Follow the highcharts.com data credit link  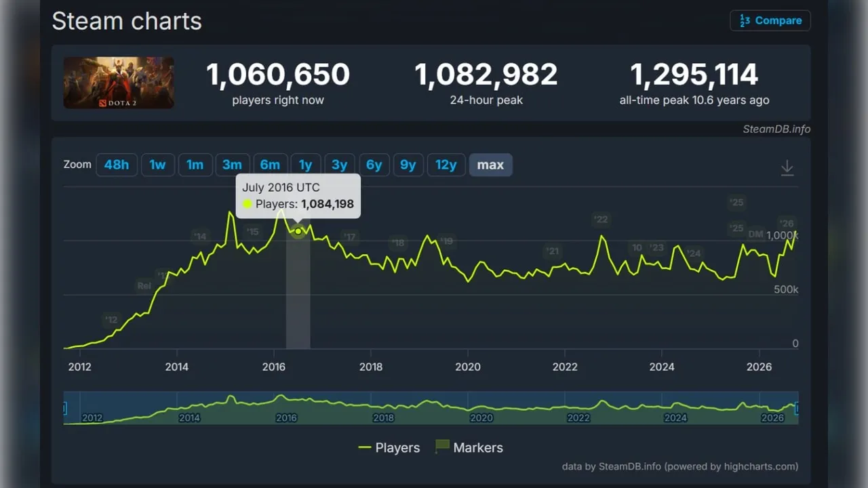click(680, 466)
